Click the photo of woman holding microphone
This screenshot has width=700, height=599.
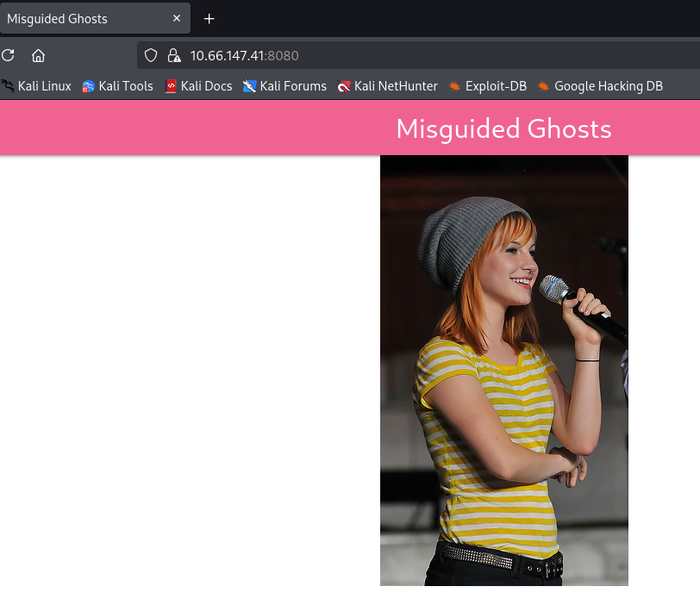(503, 371)
